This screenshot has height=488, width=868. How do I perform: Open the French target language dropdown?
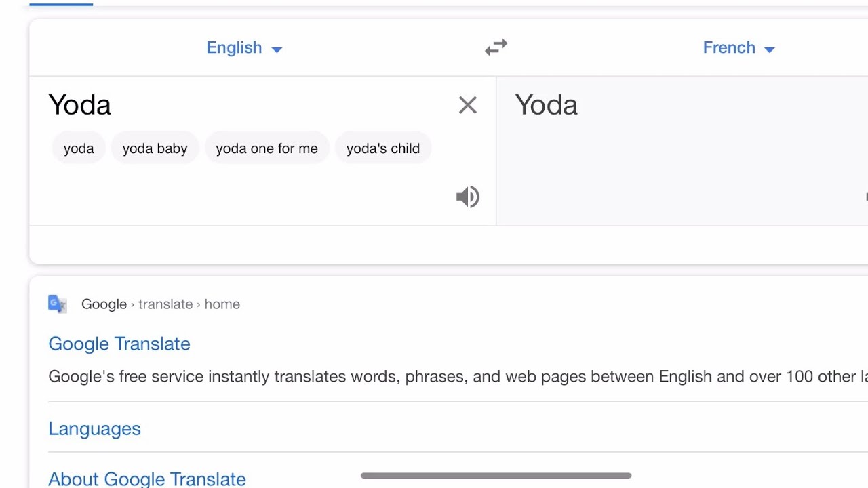pos(729,47)
